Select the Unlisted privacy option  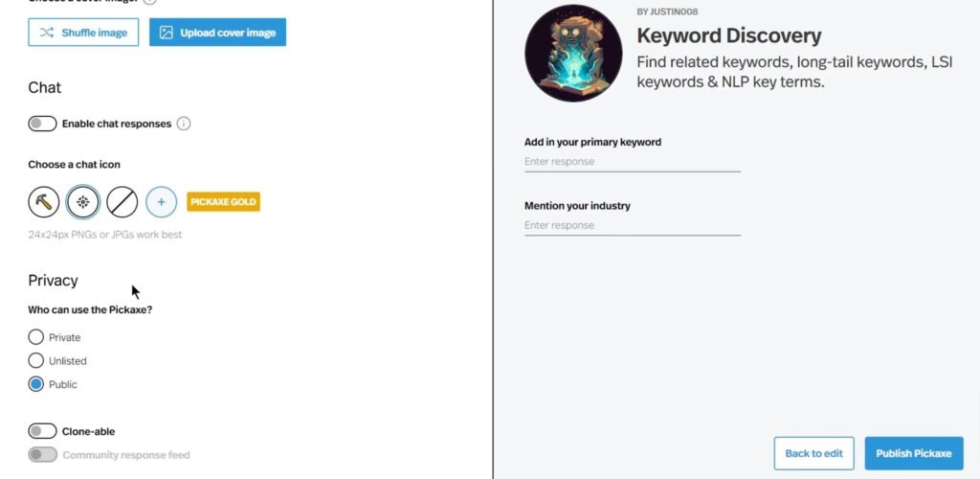(36, 361)
